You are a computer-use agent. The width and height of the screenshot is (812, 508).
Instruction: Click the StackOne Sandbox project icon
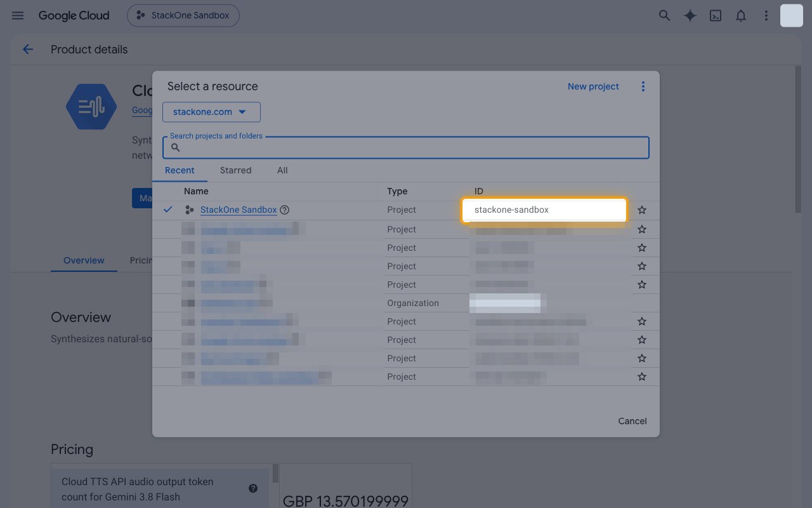click(189, 210)
